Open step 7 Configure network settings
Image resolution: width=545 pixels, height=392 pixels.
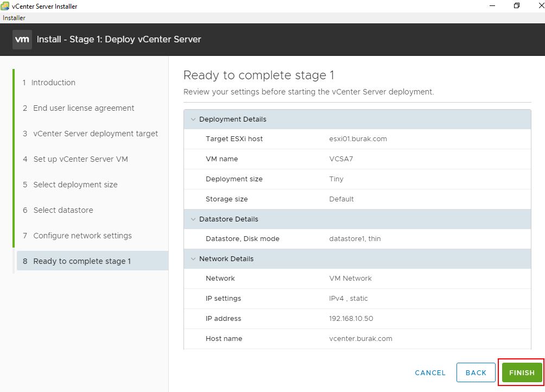point(77,236)
